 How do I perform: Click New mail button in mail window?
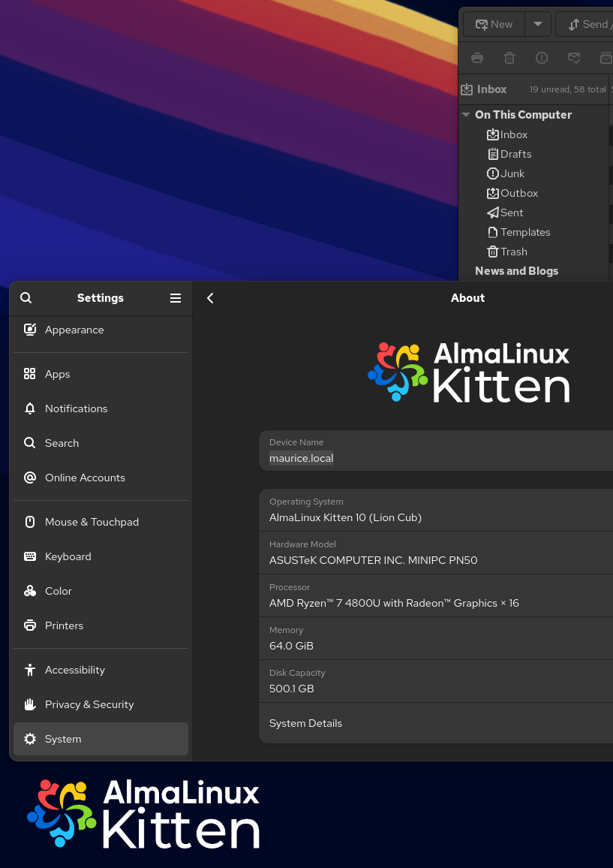[x=494, y=24]
